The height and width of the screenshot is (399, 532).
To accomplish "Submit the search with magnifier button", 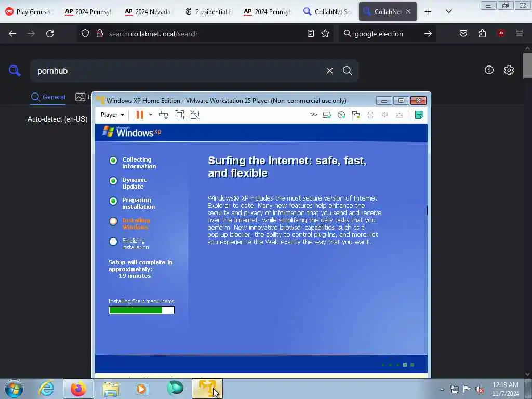I will 348,71.
